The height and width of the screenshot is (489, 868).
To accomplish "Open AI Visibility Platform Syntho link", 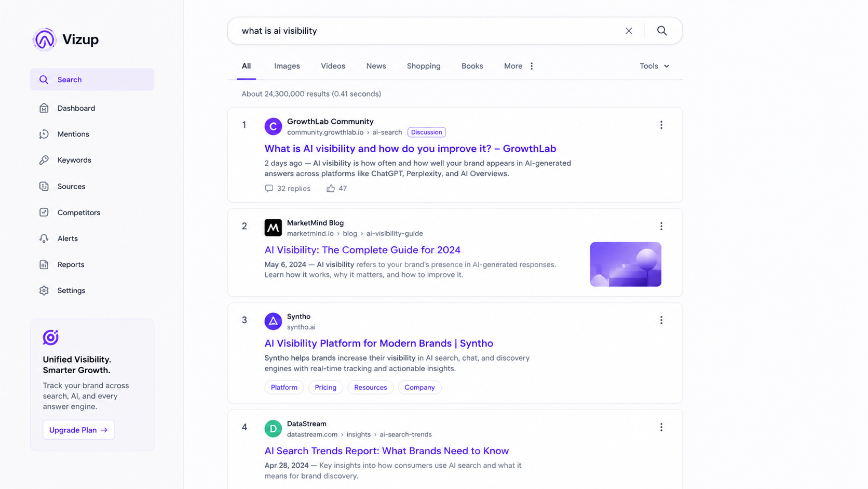I will coord(379,343).
